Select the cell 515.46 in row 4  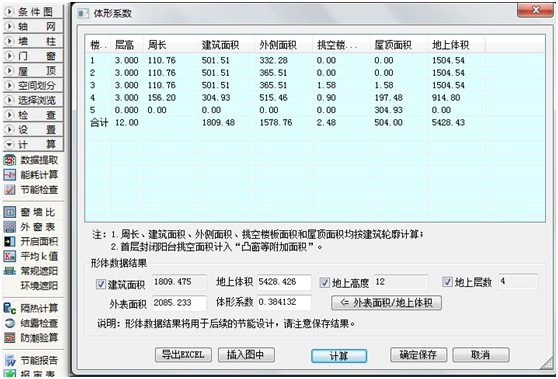[273, 98]
